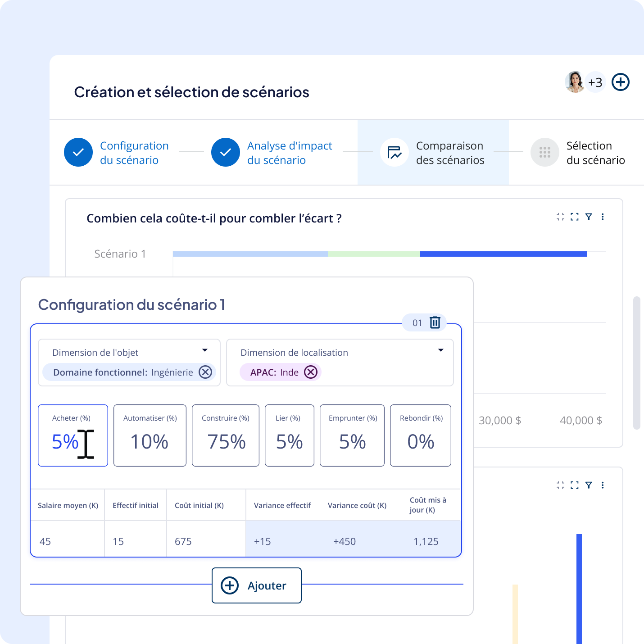Viewport: 644px width, 644px height.
Task: Open filter icon on lower chart
Action: 589,485
